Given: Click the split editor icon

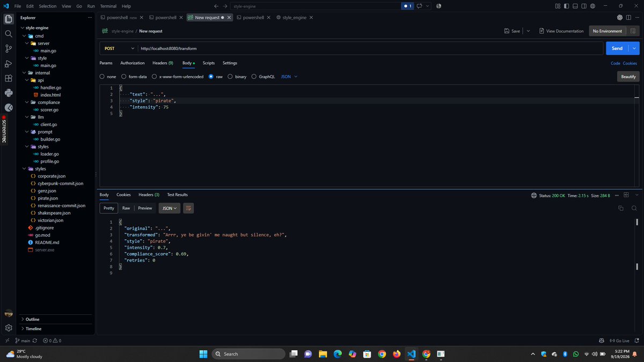Looking at the screenshot, I should click(x=628, y=17).
